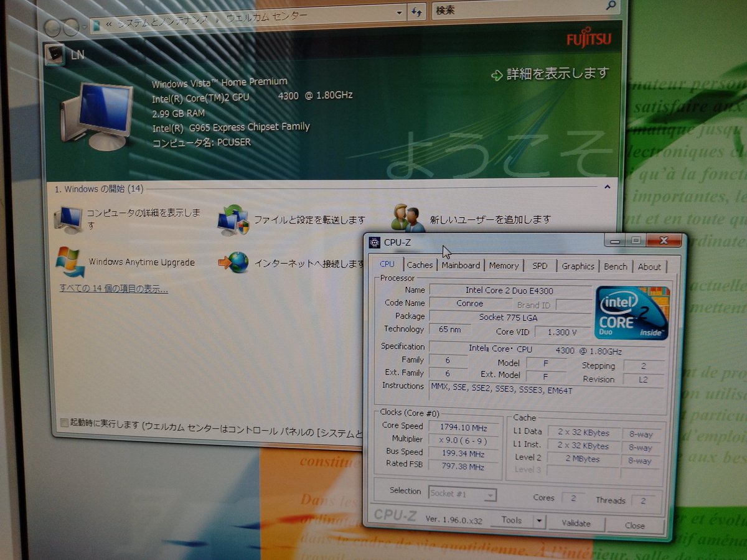Click 新しいユーザーを追加します text

point(491,219)
